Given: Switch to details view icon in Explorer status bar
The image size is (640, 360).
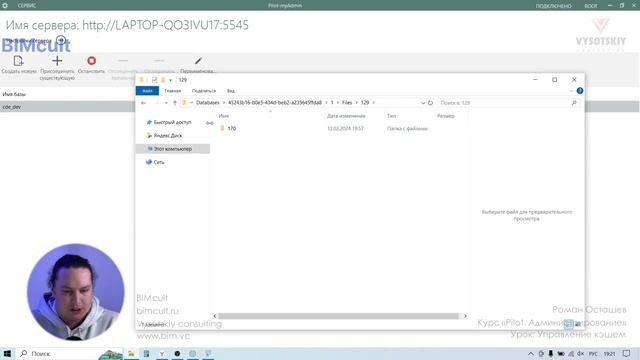Looking at the screenshot, I should (x=569, y=324).
